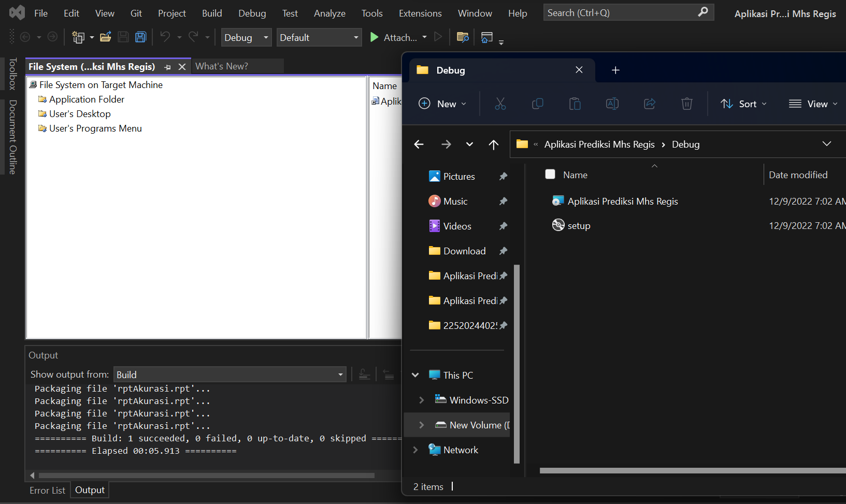This screenshot has width=846, height=504.
Task: Click the search magnifier icon in the VS search box
Action: (x=703, y=12)
